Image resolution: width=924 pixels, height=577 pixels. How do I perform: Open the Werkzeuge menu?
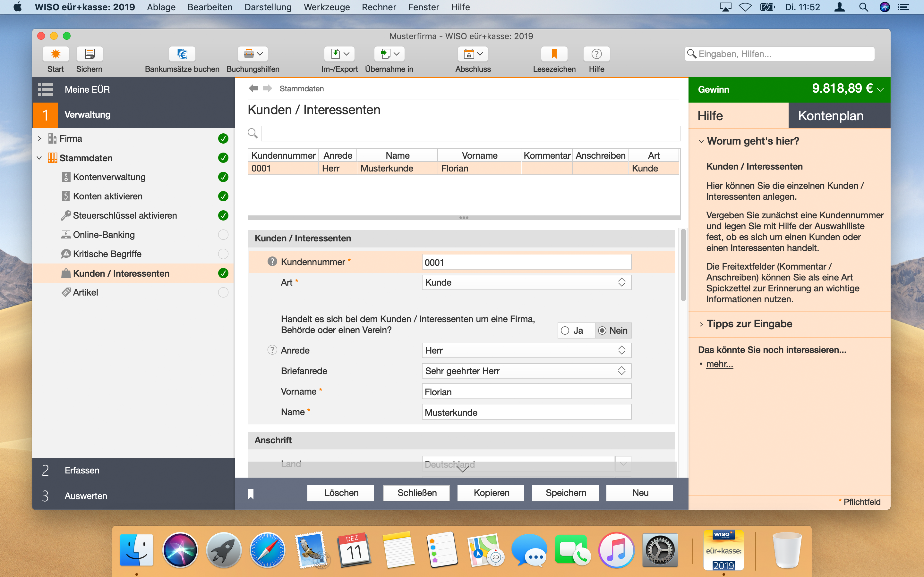point(327,7)
